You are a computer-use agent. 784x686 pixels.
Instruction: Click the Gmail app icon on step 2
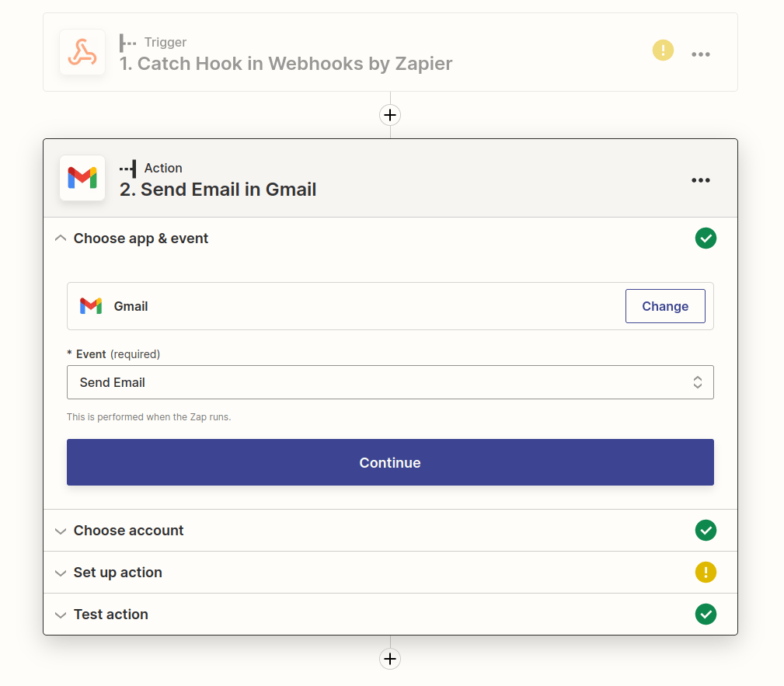pos(82,178)
